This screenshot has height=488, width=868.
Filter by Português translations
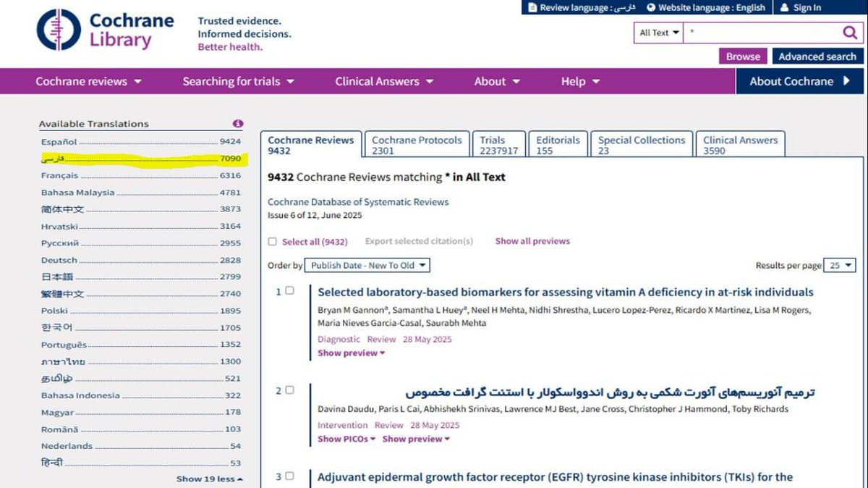[x=141, y=345]
